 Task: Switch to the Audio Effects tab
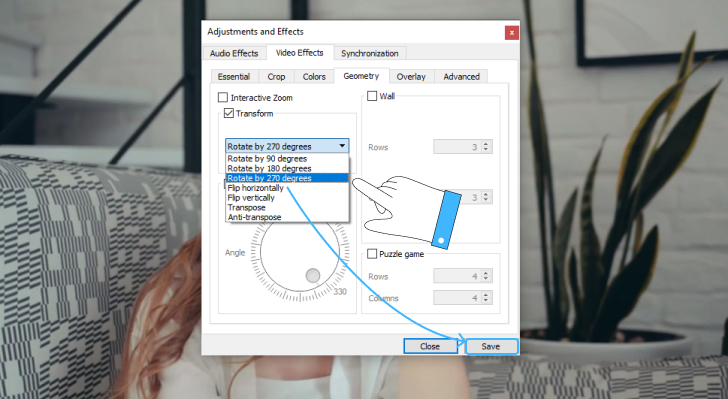[x=234, y=53]
